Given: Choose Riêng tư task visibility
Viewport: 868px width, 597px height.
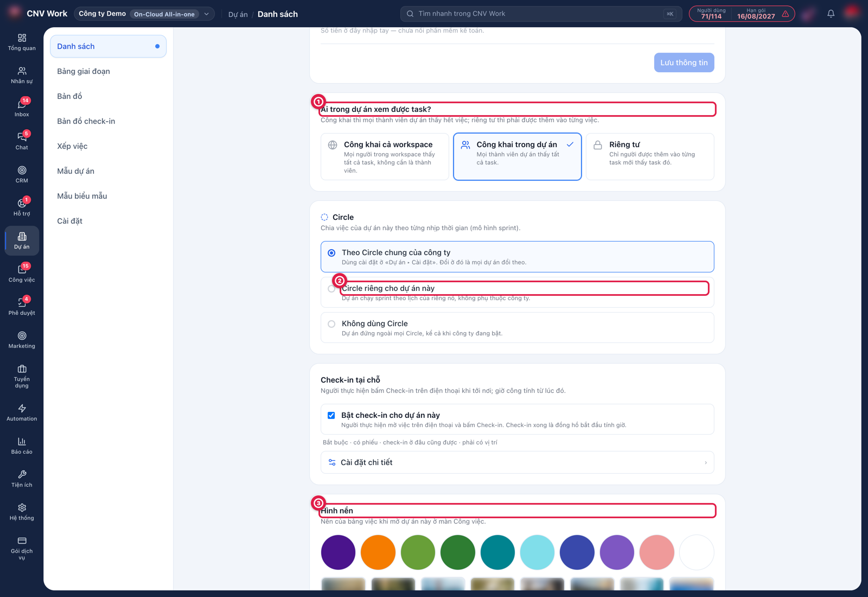Looking at the screenshot, I should (x=650, y=156).
